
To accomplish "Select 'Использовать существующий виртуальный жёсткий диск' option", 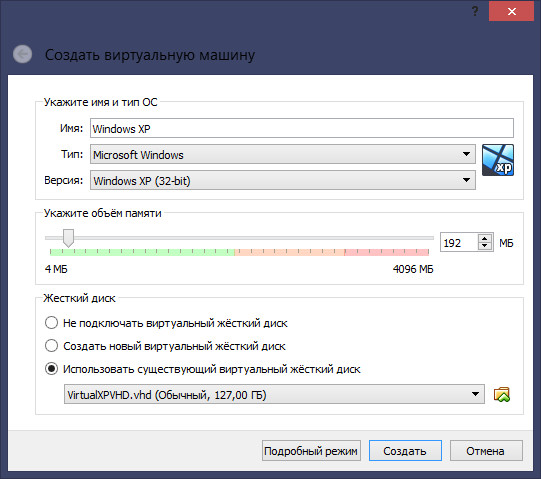I will pyautogui.click(x=51, y=369).
